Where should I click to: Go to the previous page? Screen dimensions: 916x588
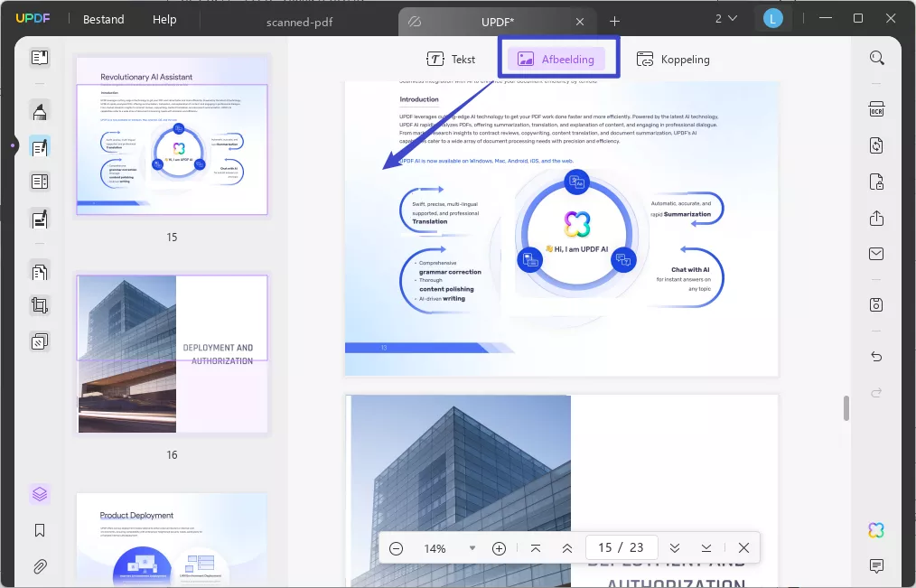pos(566,548)
